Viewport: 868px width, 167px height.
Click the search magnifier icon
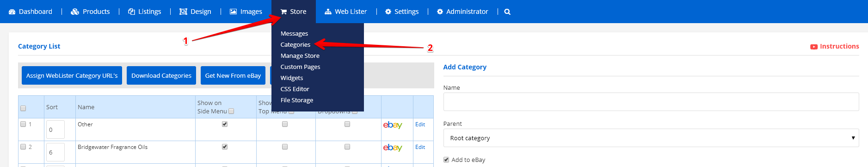(x=507, y=12)
